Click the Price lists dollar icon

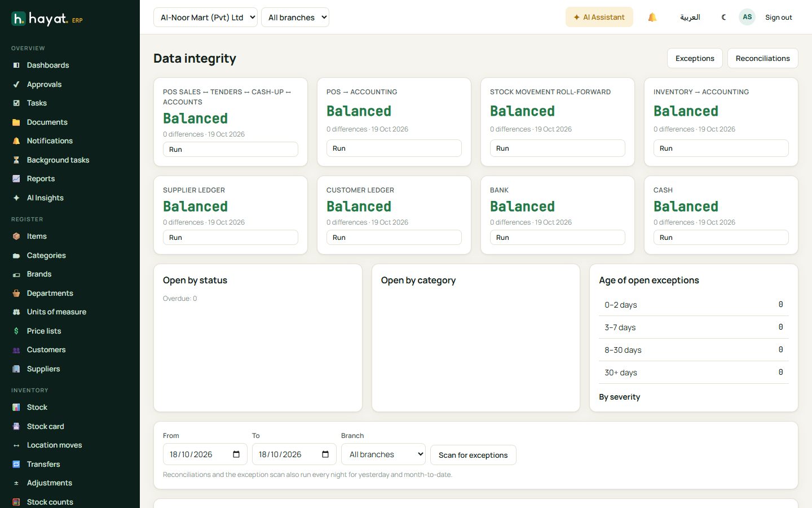tap(16, 331)
